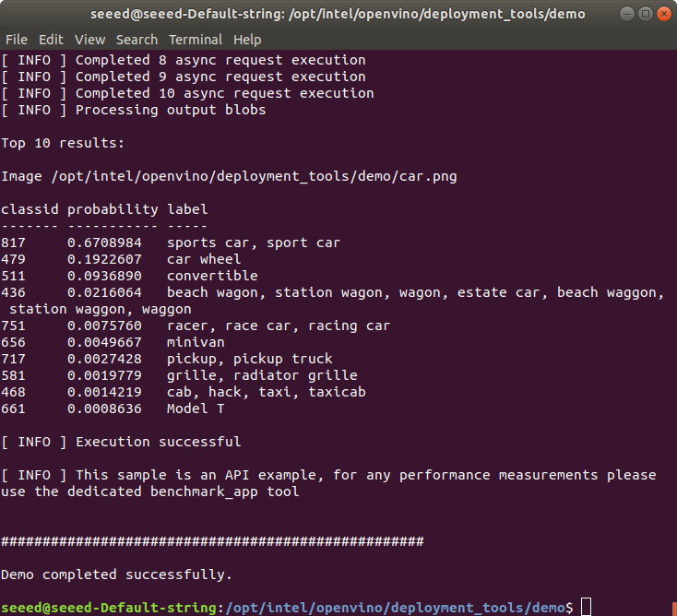
Task: Open the View menu
Action: 89,40
